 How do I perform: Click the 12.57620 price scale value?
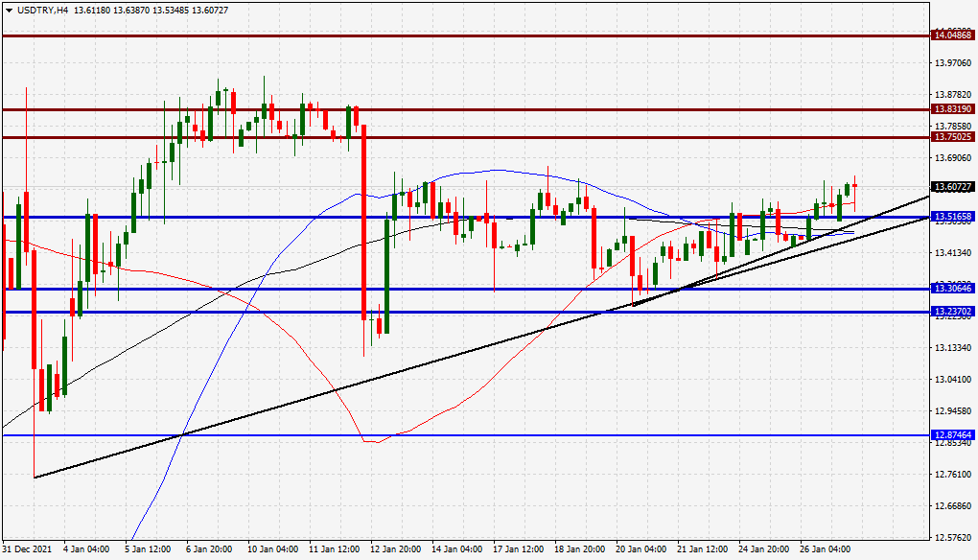[953, 538]
